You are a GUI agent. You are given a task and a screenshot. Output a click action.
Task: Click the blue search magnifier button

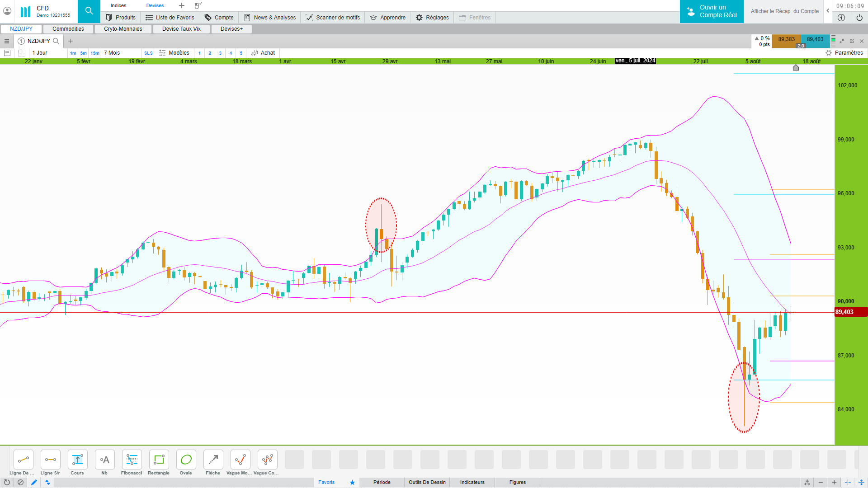(x=89, y=11)
